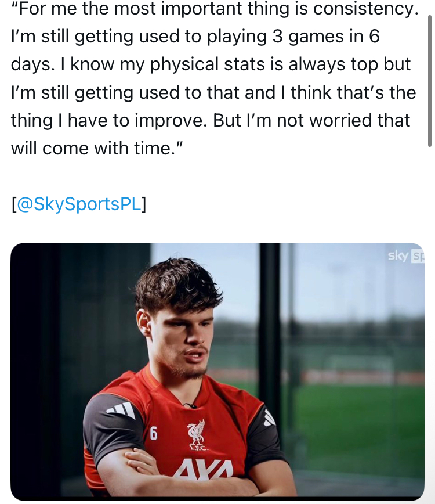Viewport: 435px width, 504px height.
Task: Click the AXA sponsor logo on shirt
Action: pos(202,469)
